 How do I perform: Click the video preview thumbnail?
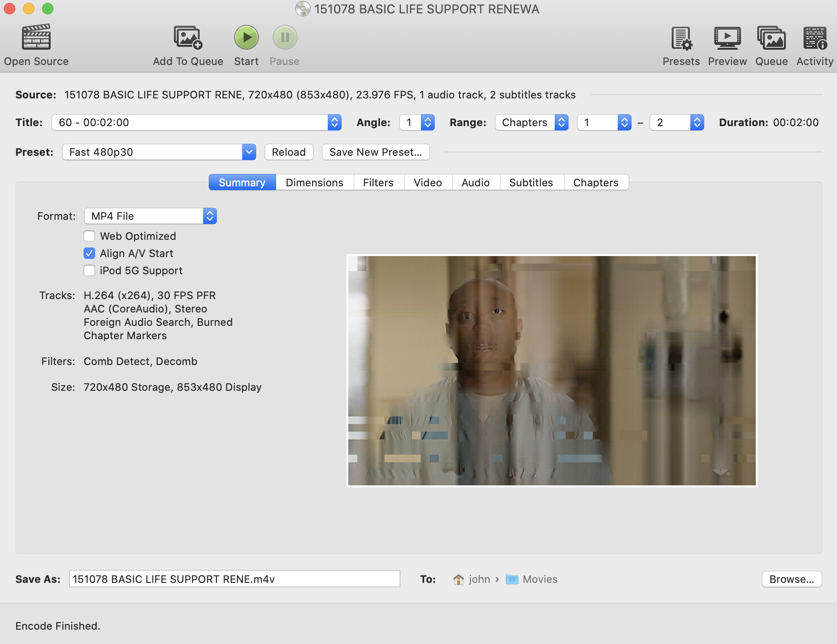point(552,371)
